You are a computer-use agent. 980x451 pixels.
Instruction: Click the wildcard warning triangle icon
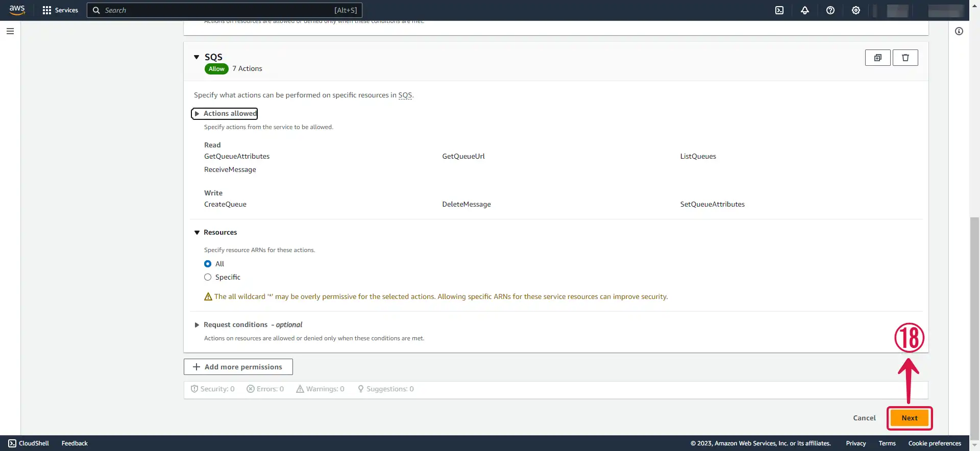pos(208,296)
